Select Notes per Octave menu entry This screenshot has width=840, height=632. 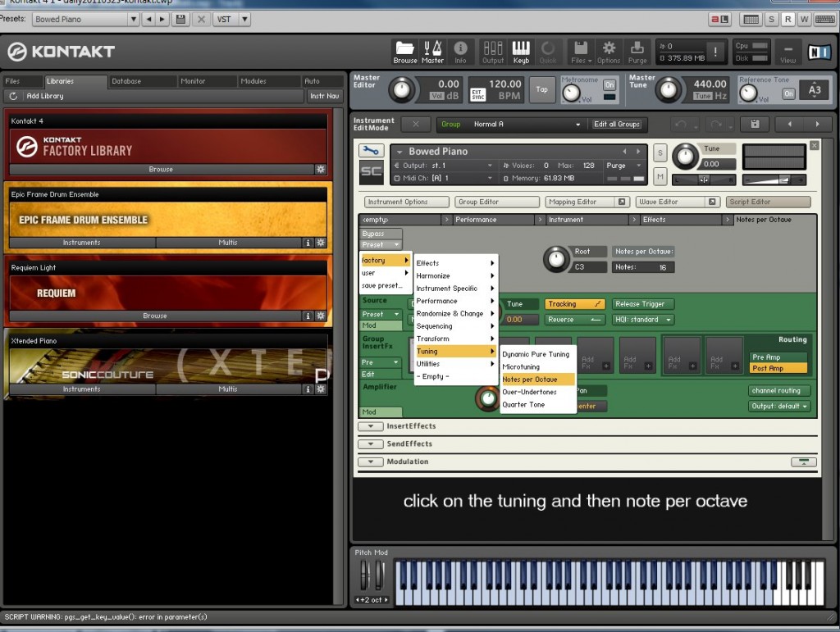tap(537, 380)
